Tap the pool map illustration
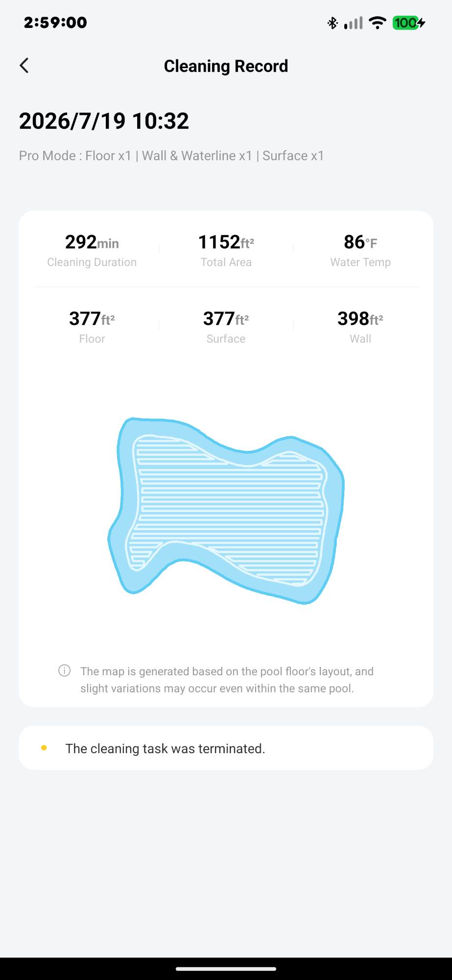The height and width of the screenshot is (980, 452). (x=226, y=511)
